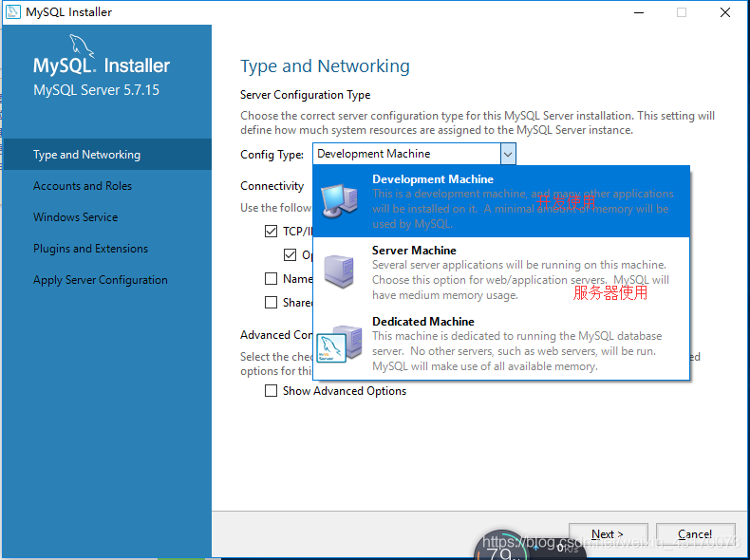Select the Development Machine option
Image resolution: width=750 pixels, height=560 pixels.
click(x=501, y=201)
